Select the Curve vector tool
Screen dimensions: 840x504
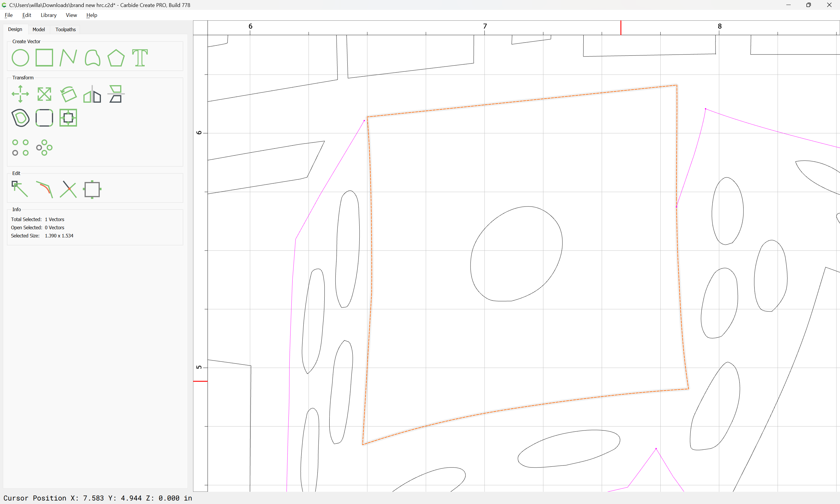(x=92, y=58)
